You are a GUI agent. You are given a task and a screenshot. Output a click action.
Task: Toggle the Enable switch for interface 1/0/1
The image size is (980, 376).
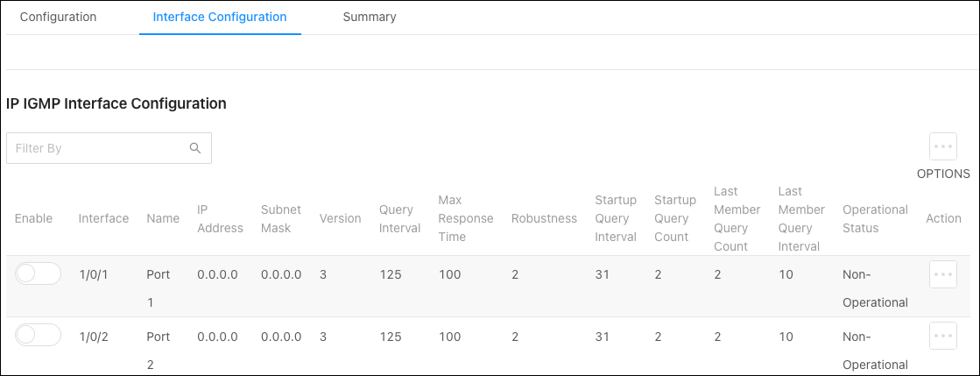[x=39, y=273]
